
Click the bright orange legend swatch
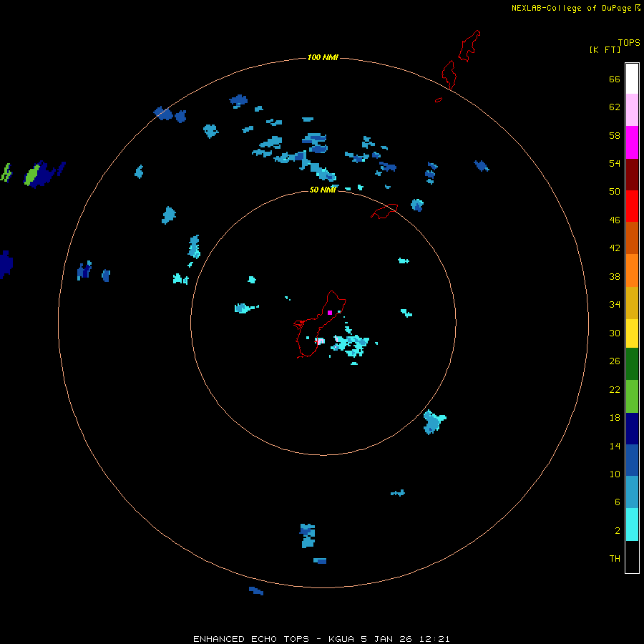click(632, 270)
